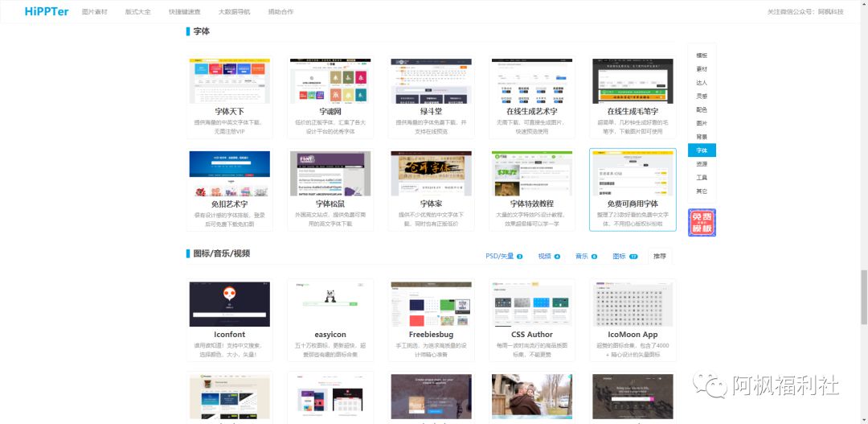This screenshot has width=868, height=424.
Task: Open the 免费可商用字体 thumbnail
Action: pos(633,174)
